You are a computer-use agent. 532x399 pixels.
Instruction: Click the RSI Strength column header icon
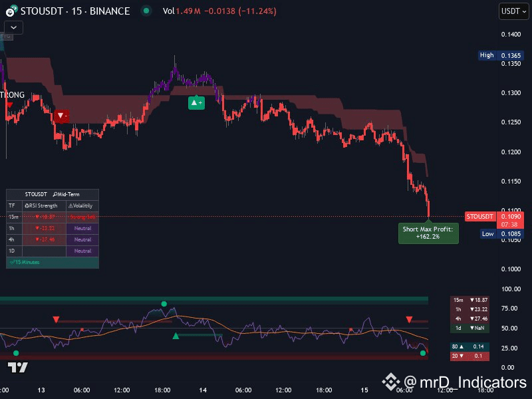tap(27, 205)
